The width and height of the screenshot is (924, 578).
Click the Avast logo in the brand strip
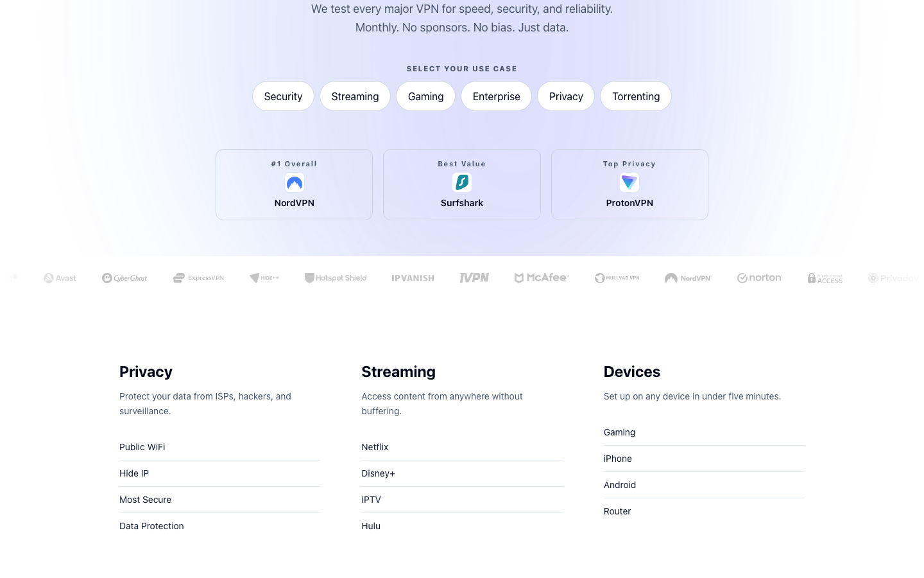pyautogui.click(x=60, y=278)
